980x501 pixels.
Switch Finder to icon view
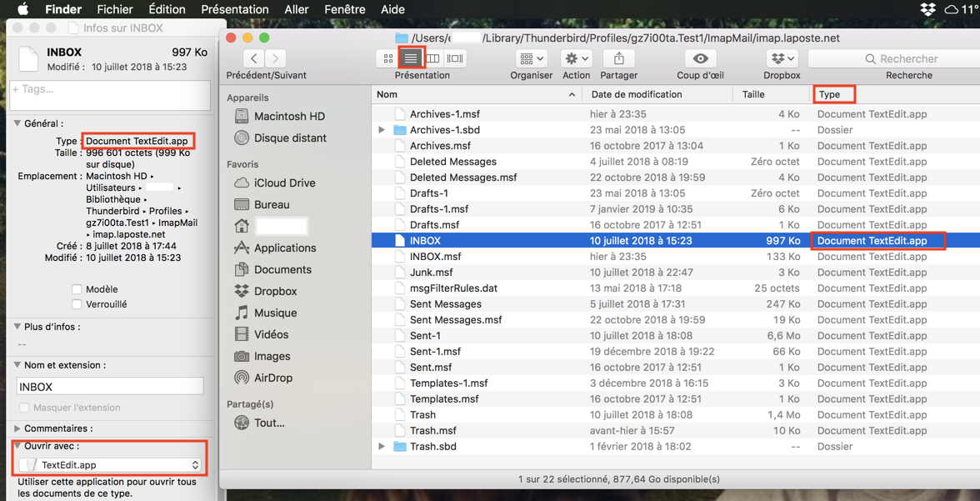388,59
